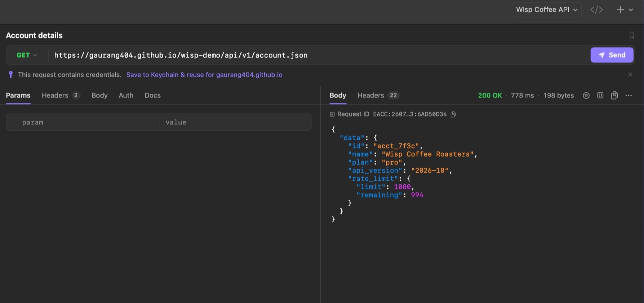Screen dimensions: 644x303
Task: Open the Wisp Coffee API collection dropdown
Action: (546, 10)
